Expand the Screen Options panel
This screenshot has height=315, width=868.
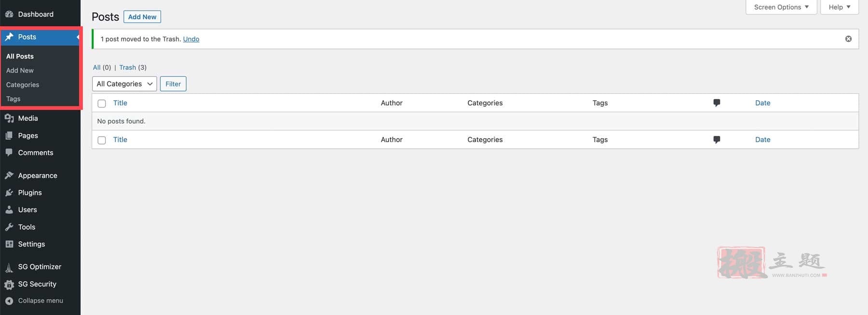781,7
